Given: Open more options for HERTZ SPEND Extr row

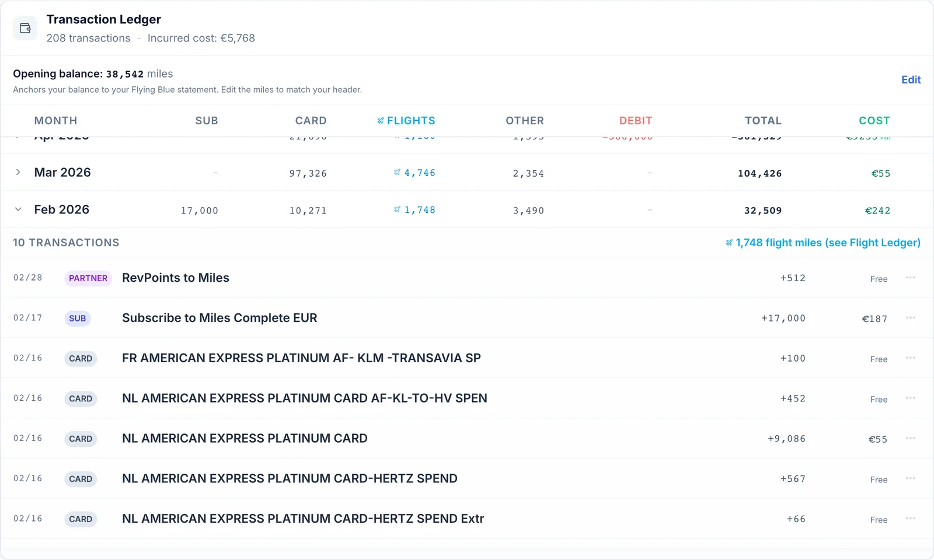Looking at the screenshot, I should click(910, 519).
